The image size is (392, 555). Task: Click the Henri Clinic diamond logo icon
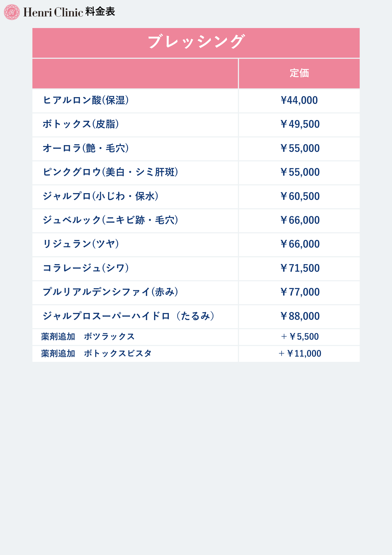click(12, 12)
